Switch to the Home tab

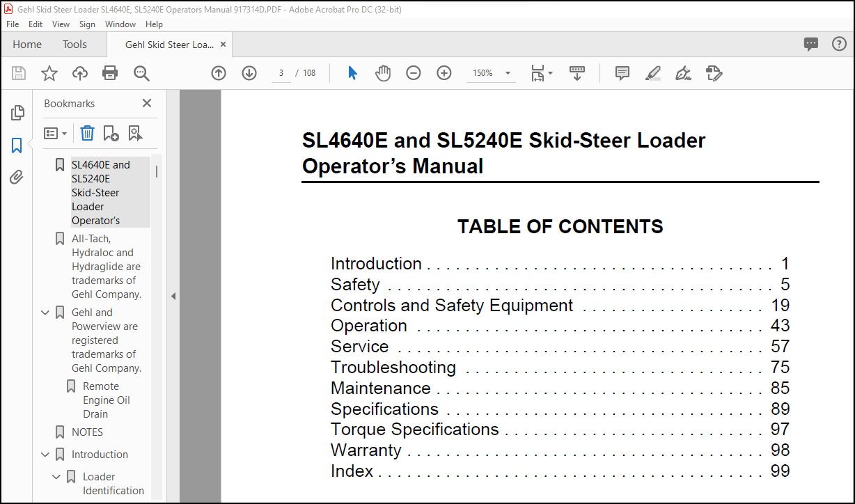[x=27, y=45]
